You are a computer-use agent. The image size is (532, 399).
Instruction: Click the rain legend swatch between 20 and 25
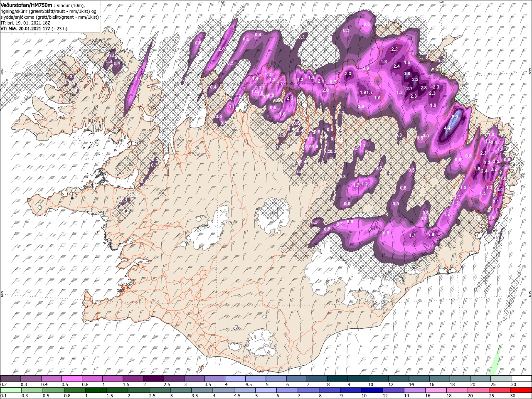pyautogui.click(x=479, y=390)
